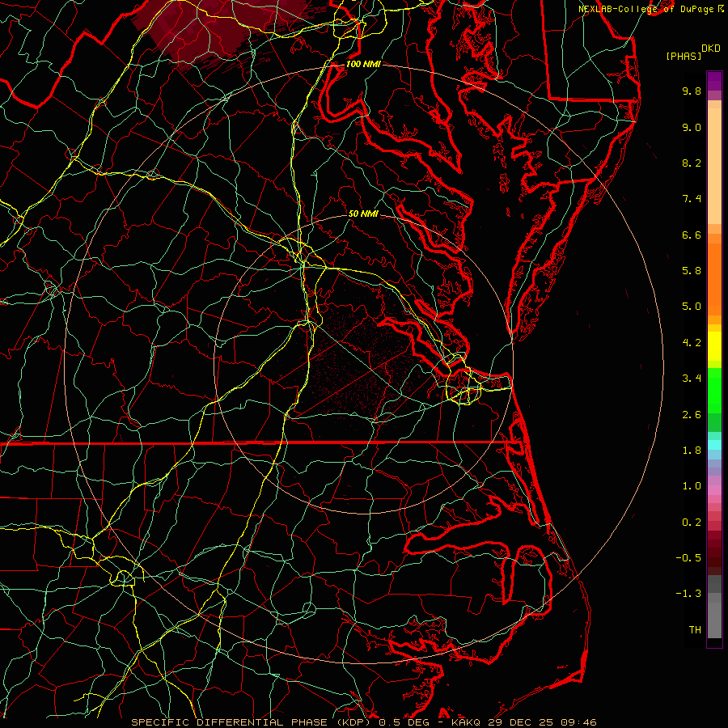Click the 100 NMI range ring label
Image resolution: width=728 pixels, height=728 pixels.
[x=363, y=64]
